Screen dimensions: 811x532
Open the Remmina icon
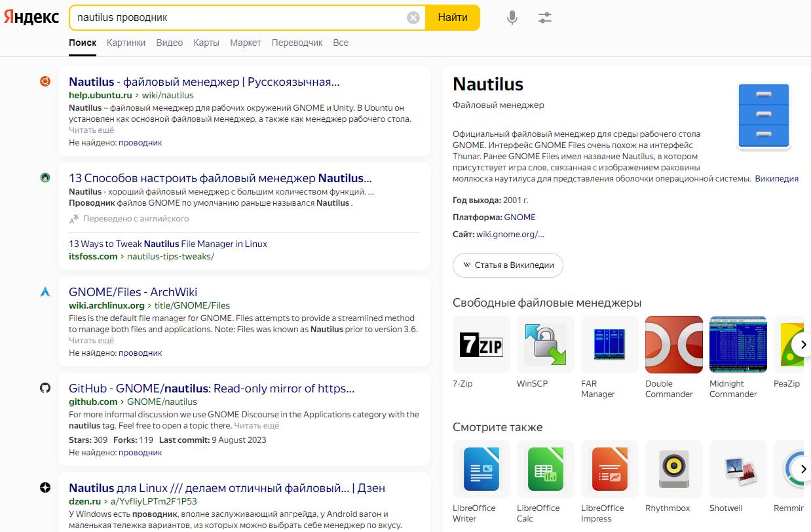pyautogui.click(x=788, y=469)
